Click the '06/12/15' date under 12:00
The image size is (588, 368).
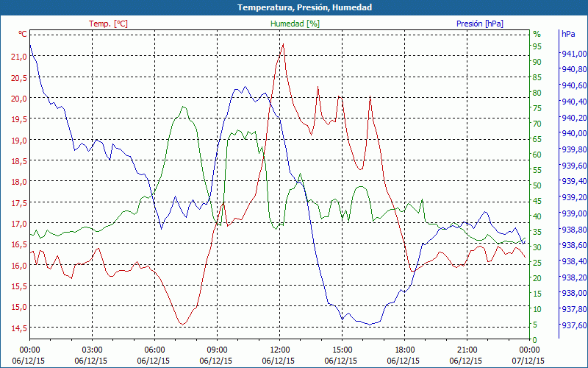point(279,361)
